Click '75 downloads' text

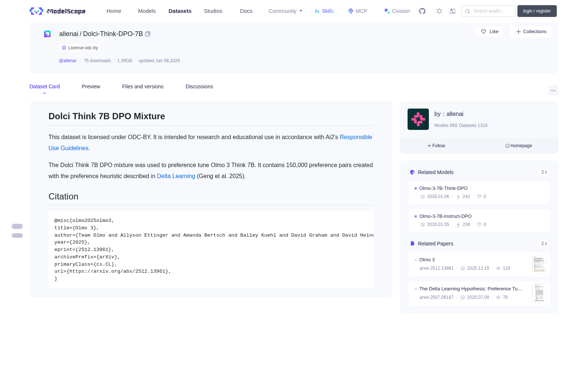click(97, 61)
